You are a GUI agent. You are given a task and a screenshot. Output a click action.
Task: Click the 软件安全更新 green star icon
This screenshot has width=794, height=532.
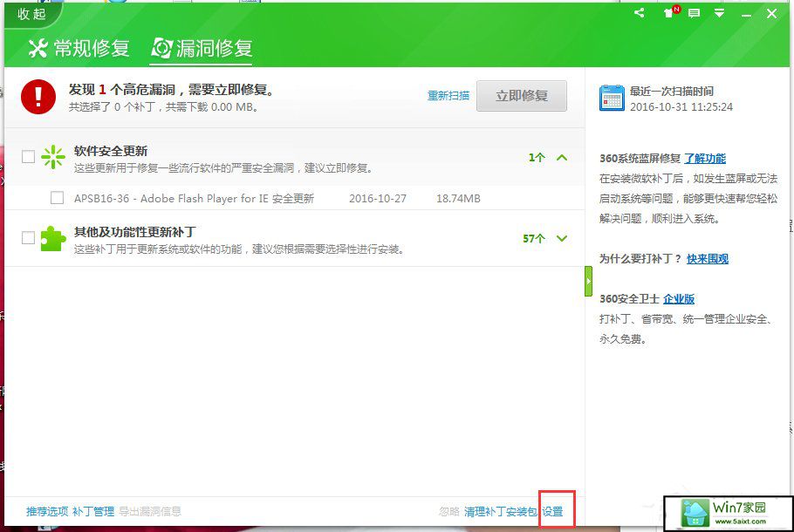[53, 157]
